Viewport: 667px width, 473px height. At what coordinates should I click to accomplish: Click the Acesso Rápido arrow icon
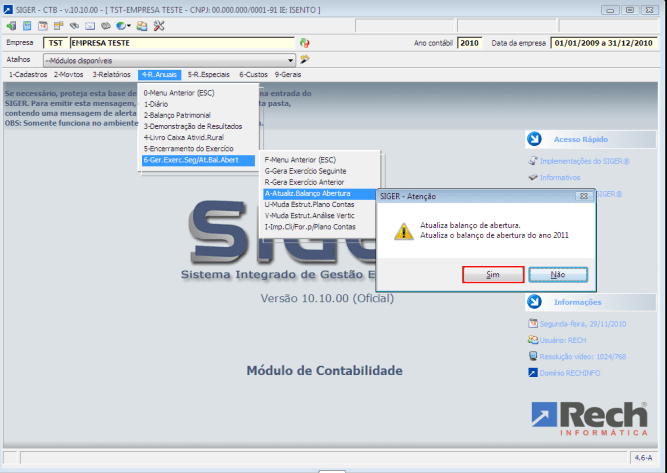click(534, 139)
